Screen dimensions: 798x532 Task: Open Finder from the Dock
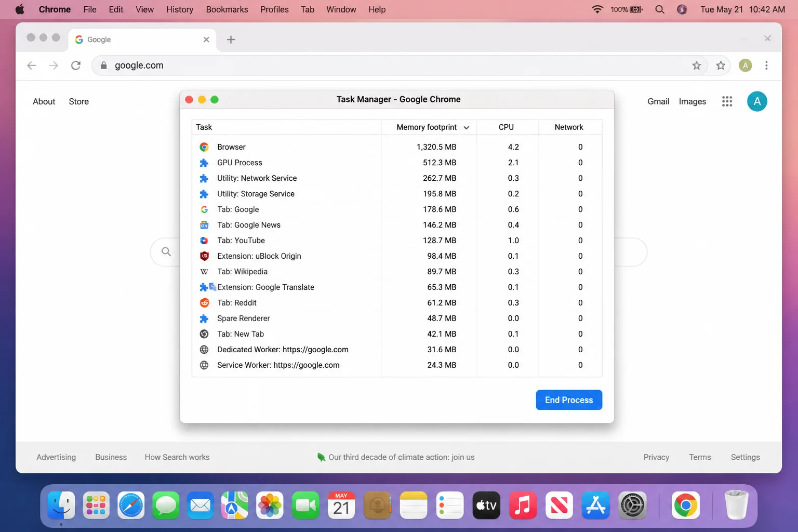pos(61,505)
